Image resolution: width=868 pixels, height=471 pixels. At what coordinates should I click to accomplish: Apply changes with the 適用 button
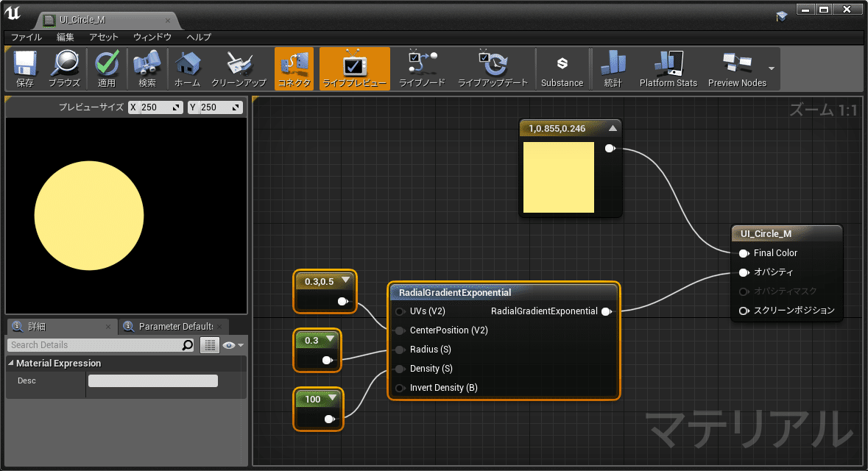(107, 68)
